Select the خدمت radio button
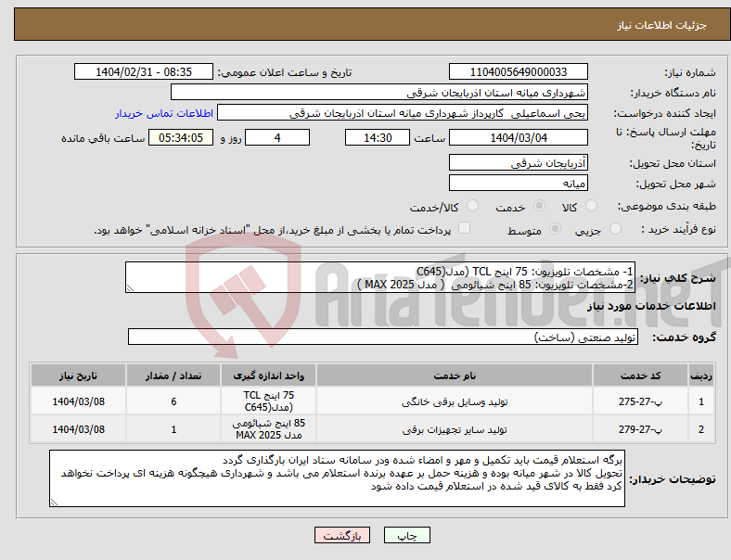This screenshot has height=560, width=731. (539, 206)
